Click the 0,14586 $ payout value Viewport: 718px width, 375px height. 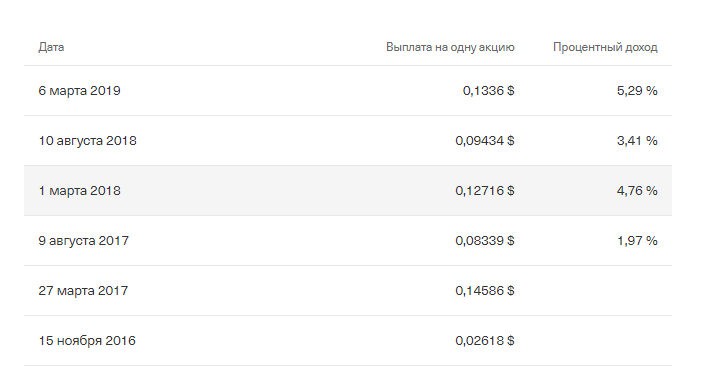coord(485,290)
